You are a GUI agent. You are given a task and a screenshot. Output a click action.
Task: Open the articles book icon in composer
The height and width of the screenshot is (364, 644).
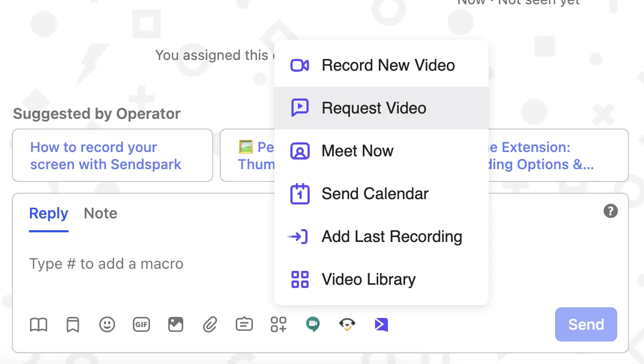point(39,324)
